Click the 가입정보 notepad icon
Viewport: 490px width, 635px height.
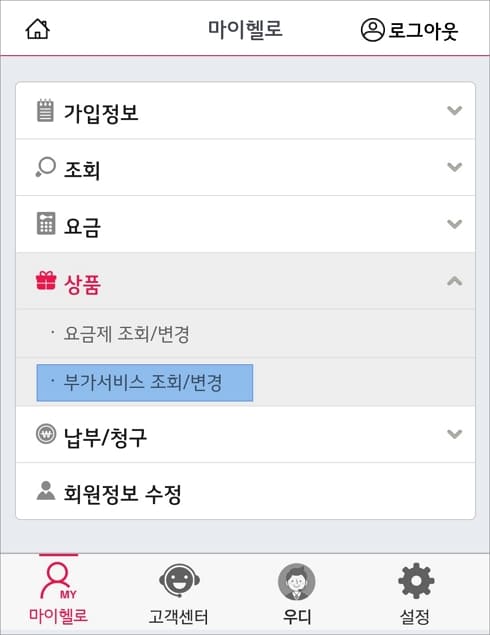pos(45,110)
